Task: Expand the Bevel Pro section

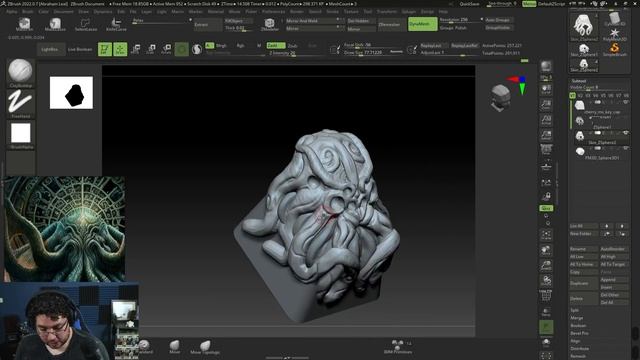Action: click(580, 333)
